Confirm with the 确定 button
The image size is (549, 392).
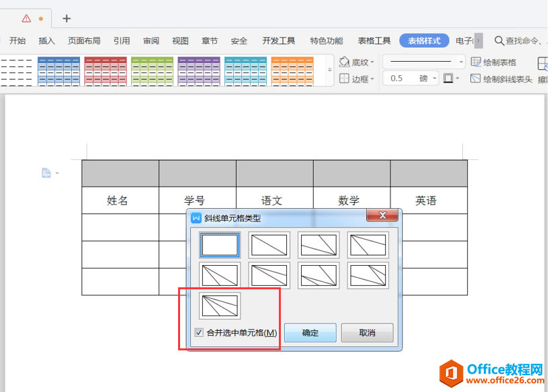310,332
